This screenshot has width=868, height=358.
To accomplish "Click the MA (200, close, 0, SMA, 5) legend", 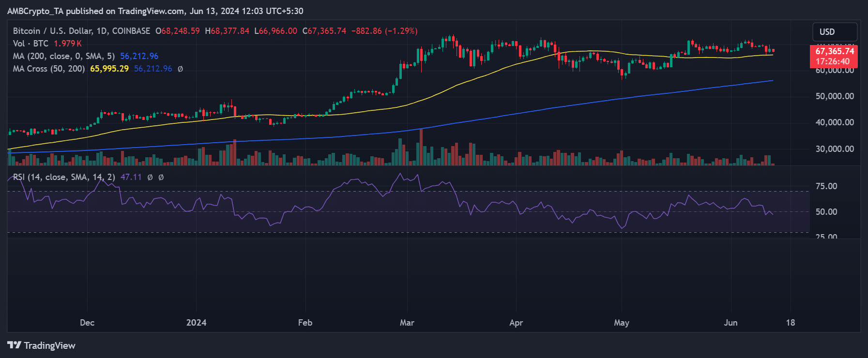I will tap(64, 56).
